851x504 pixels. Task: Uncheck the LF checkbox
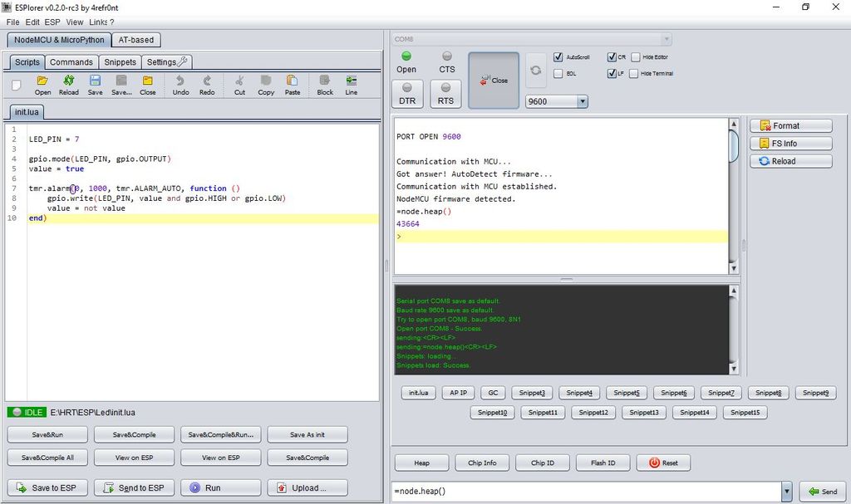click(x=612, y=73)
